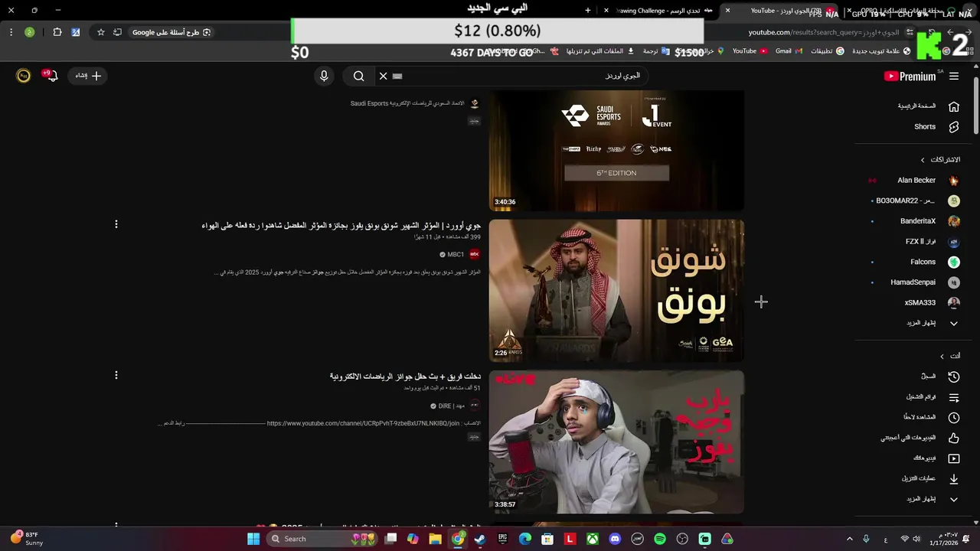Open DiRE esports awards stream title
980x551 pixels.
(x=405, y=377)
